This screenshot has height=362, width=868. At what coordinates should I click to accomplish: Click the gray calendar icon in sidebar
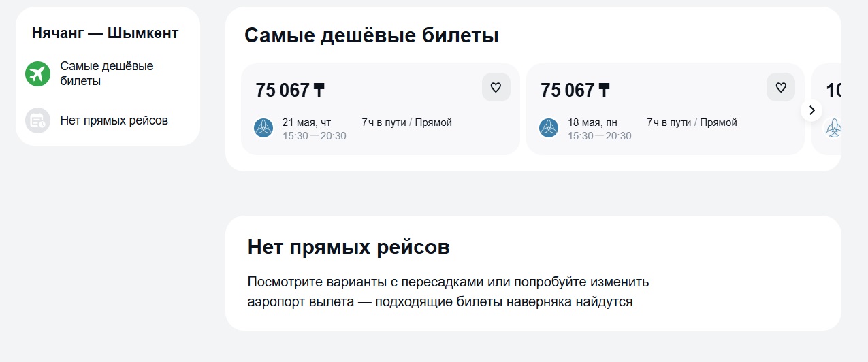click(x=38, y=120)
